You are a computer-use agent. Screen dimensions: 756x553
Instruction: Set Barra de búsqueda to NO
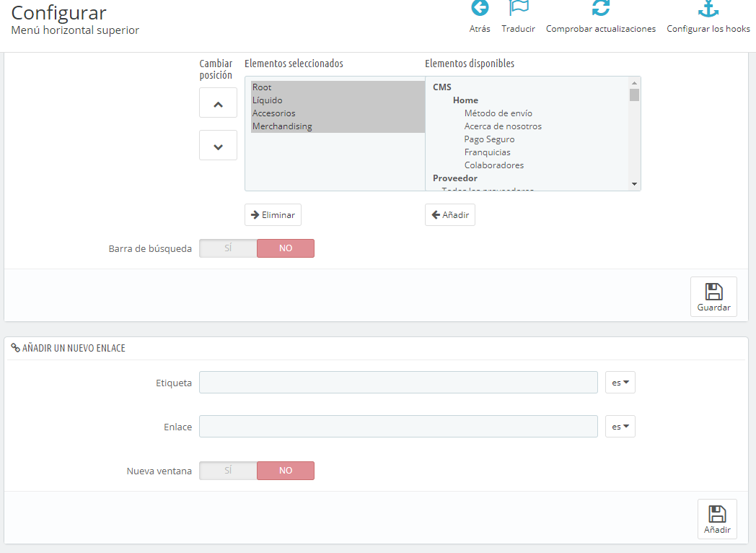pos(286,248)
